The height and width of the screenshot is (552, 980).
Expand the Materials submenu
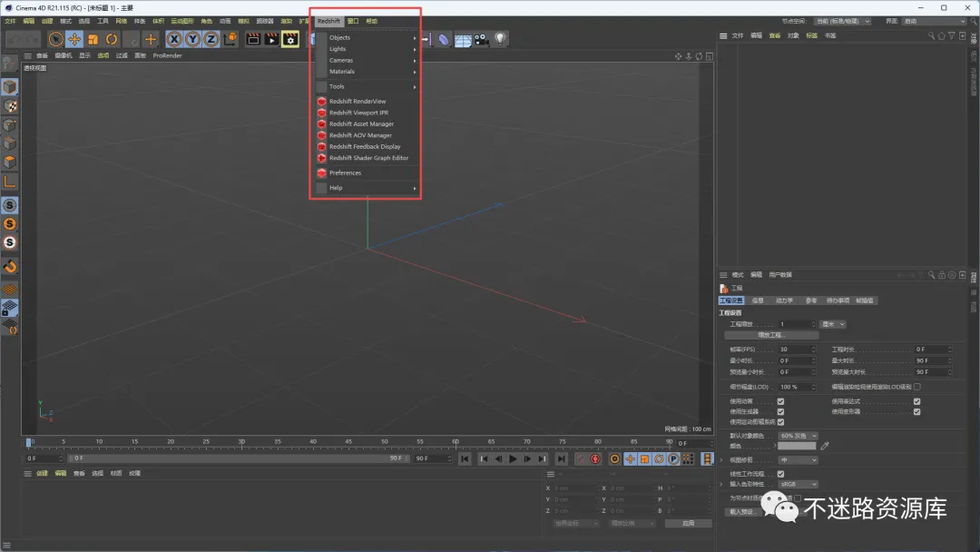[367, 71]
